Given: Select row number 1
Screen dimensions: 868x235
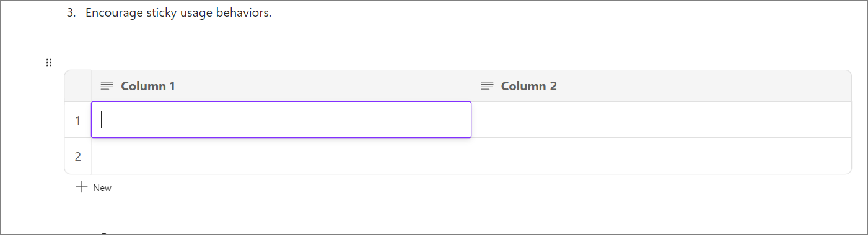Looking at the screenshot, I should (x=78, y=120).
